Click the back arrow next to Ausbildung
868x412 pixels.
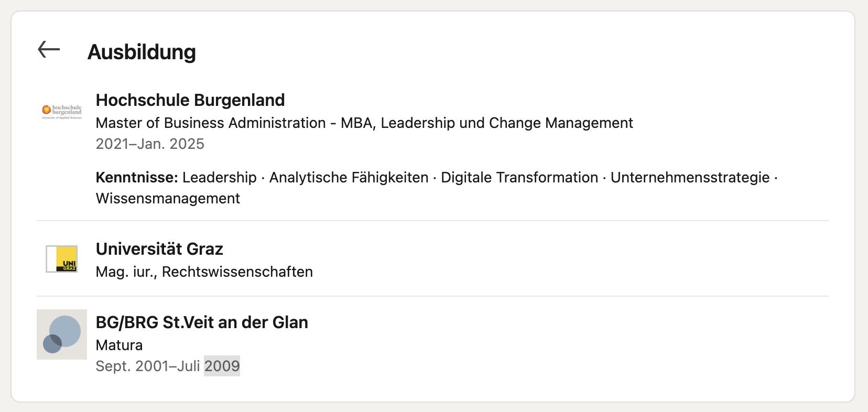(49, 50)
